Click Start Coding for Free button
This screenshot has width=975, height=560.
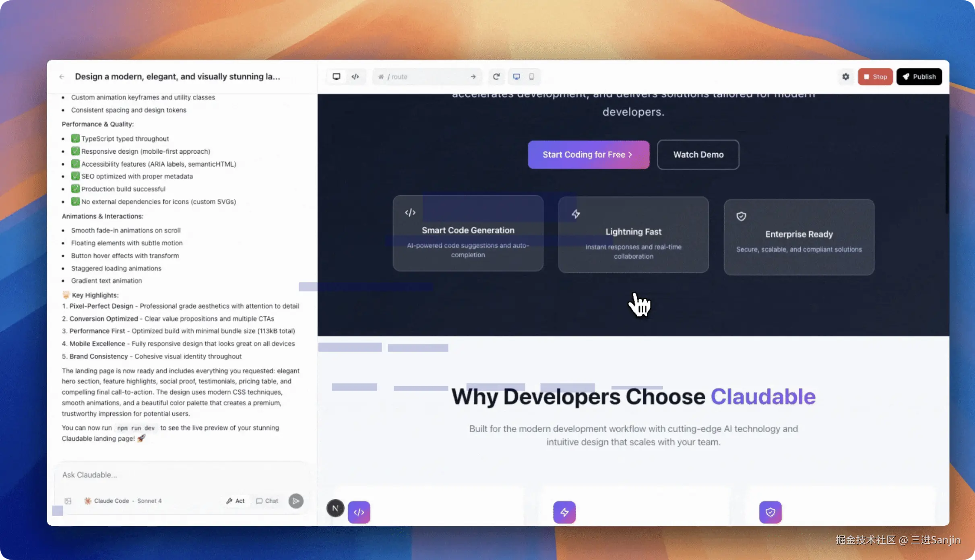click(x=588, y=154)
